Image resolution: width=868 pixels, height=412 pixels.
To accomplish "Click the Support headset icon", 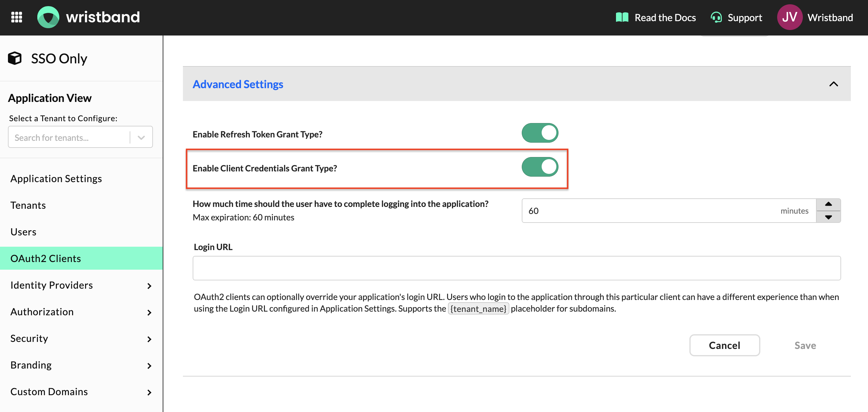I will click(x=716, y=17).
